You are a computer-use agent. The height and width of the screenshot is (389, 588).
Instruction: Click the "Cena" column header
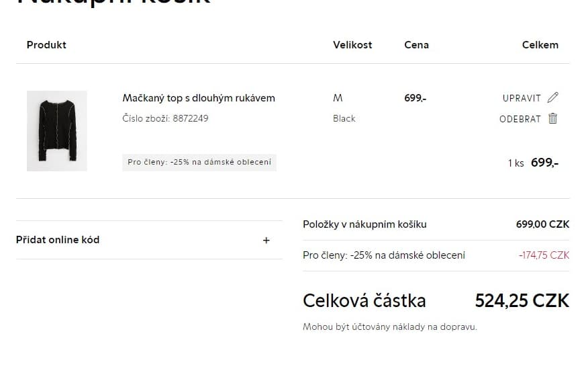pos(416,45)
